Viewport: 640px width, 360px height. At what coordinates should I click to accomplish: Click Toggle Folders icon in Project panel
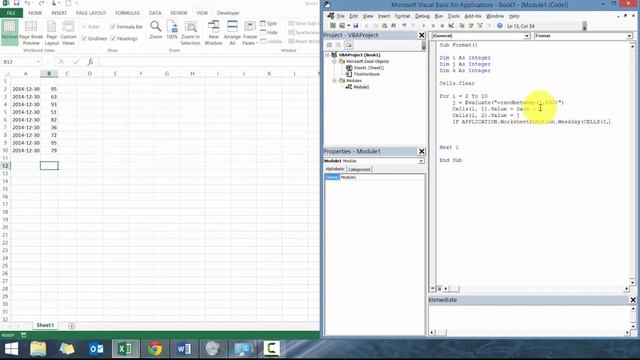(349, 45)
